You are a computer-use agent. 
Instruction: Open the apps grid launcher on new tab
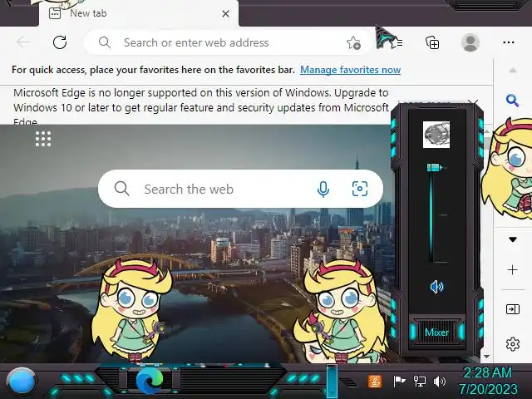tap(43, 139)
